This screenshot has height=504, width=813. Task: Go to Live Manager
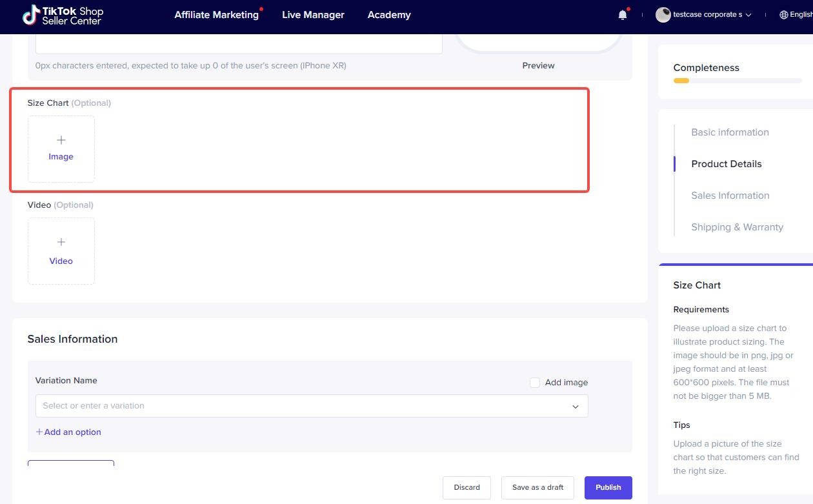pos(313,15)
